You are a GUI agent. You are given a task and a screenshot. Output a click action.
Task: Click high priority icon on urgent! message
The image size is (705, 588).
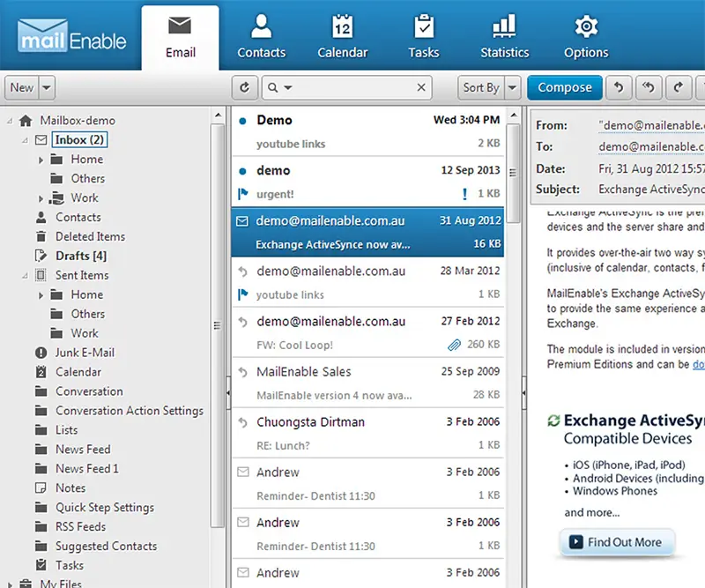click(464, 194)
